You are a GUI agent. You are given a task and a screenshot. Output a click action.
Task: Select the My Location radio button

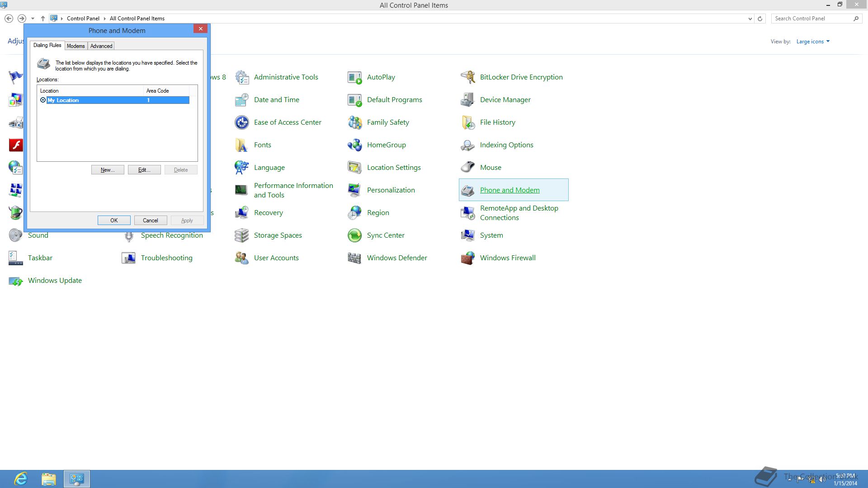point(43,100)
